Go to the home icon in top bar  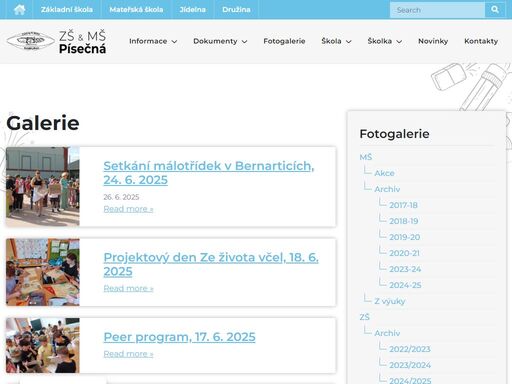20,10
